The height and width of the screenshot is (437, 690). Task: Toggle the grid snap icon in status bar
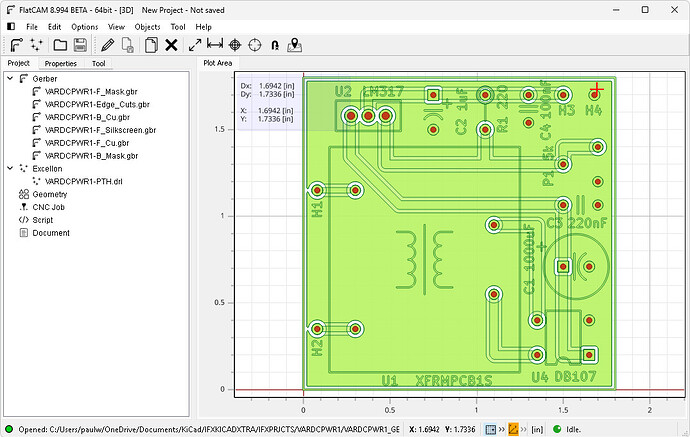[x=492, y=429]
